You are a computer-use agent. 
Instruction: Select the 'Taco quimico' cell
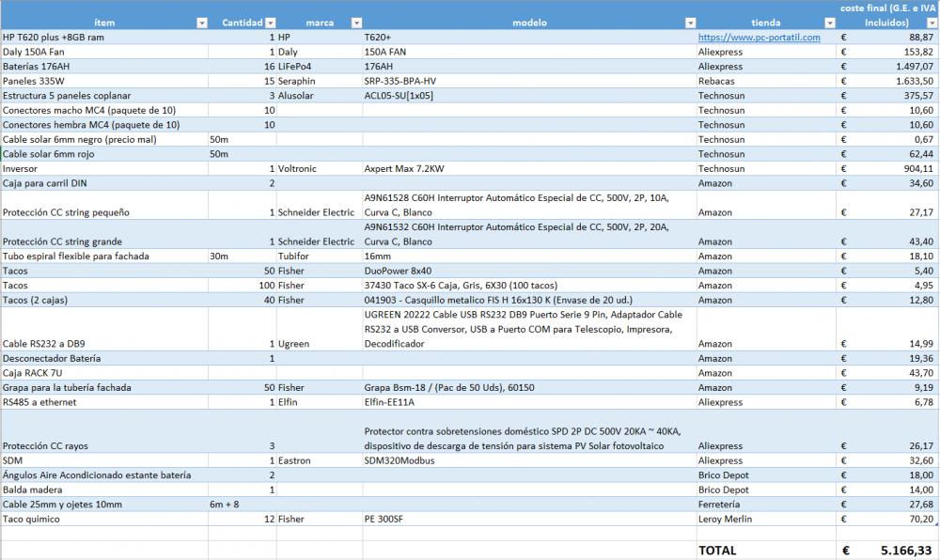tap(105, 520)
